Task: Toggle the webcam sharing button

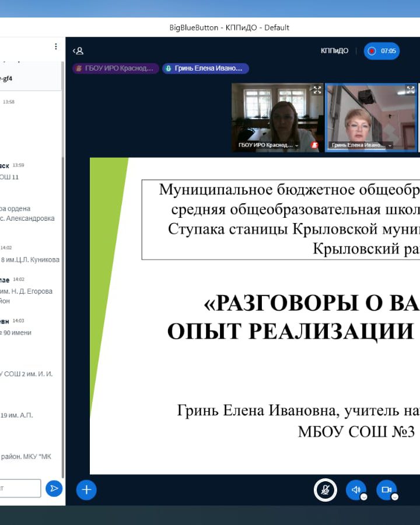Action: pyautogui.click(x=386, y=489)
